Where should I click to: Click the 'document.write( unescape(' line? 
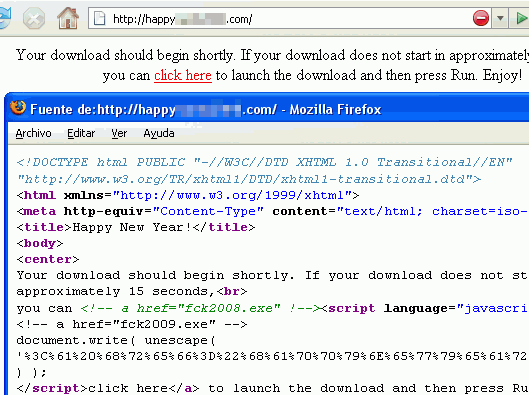tap(116, 341)
